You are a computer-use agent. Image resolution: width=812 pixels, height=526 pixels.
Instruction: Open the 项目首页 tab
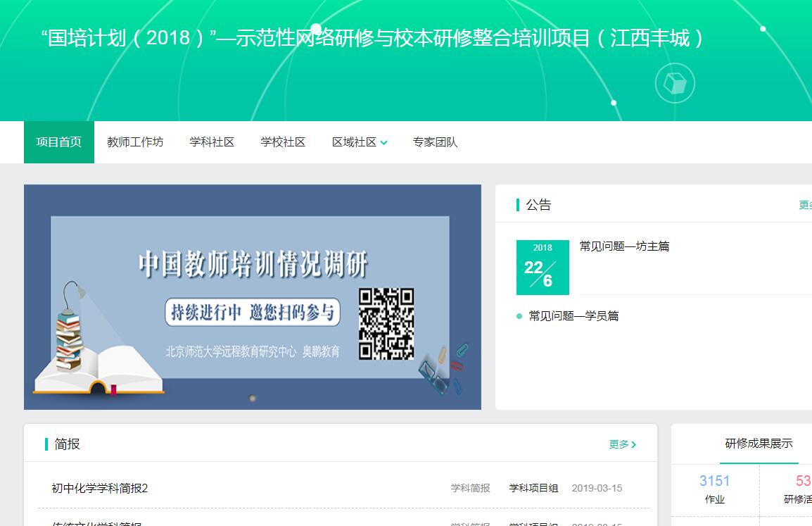pos(59,142)
